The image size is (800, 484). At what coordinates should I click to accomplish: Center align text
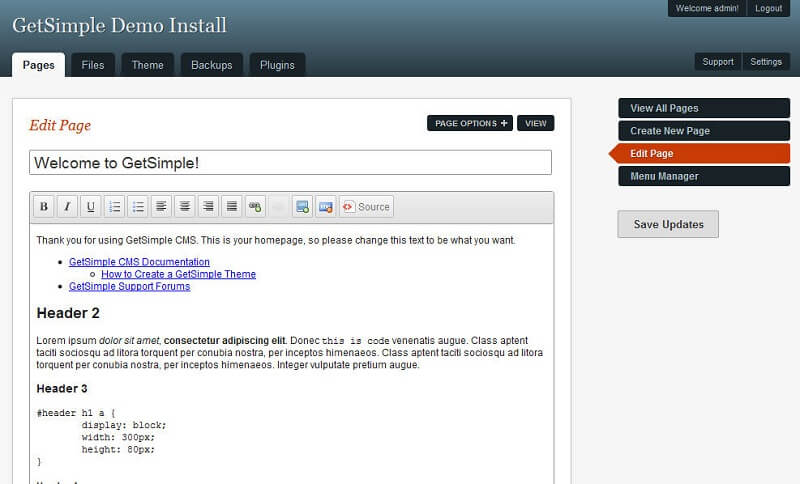pos(185,207)
